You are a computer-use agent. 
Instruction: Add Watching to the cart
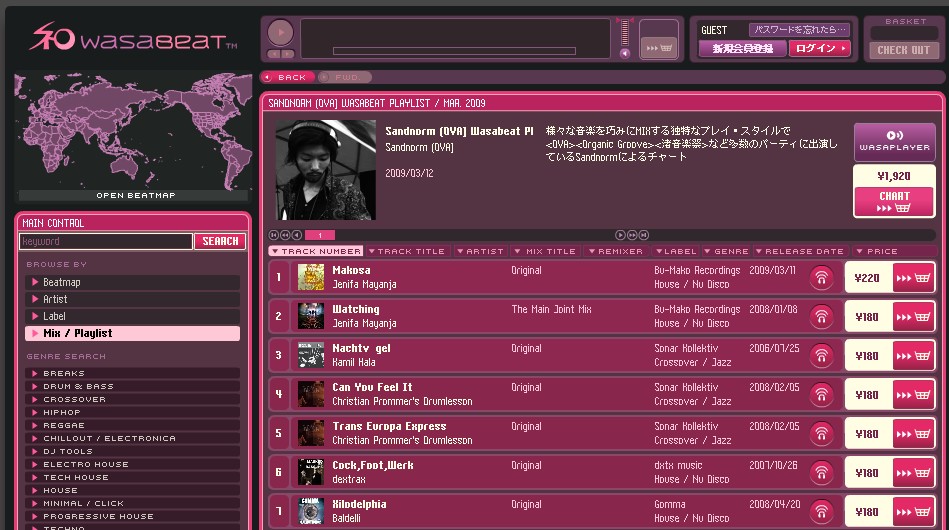[913, 317]
